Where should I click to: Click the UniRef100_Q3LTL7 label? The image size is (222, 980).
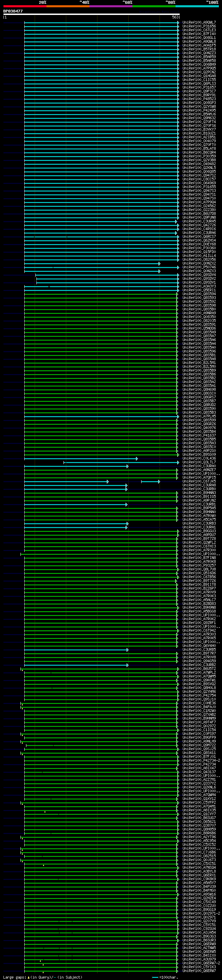(199, 462)
